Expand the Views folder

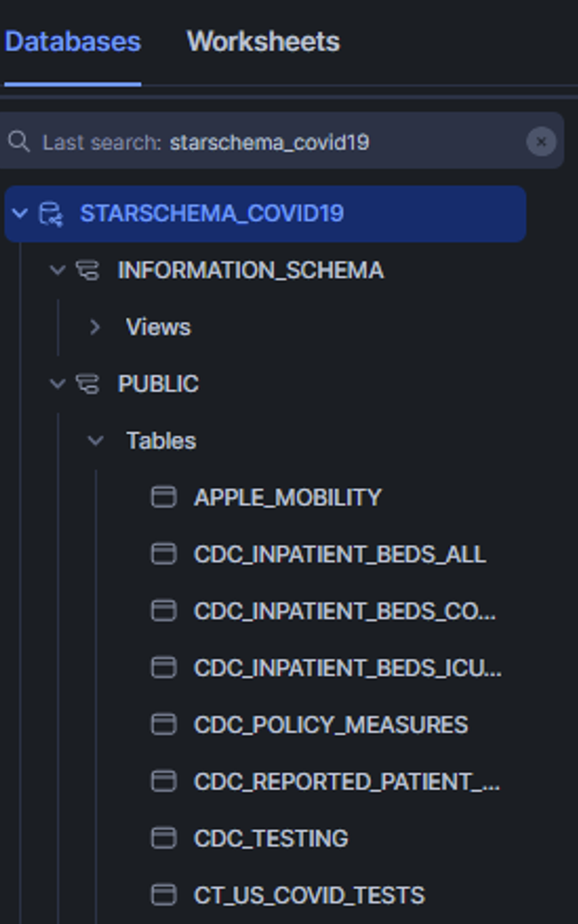[95, 328]
